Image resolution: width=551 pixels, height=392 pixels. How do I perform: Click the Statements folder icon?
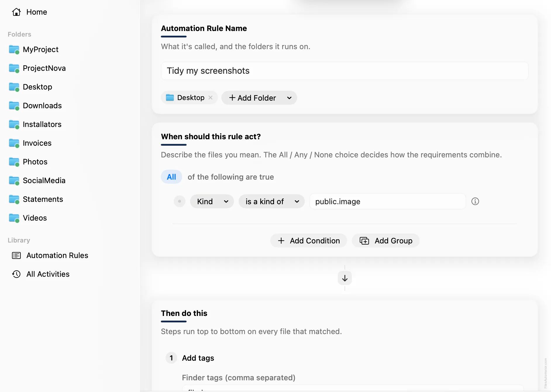14,199
